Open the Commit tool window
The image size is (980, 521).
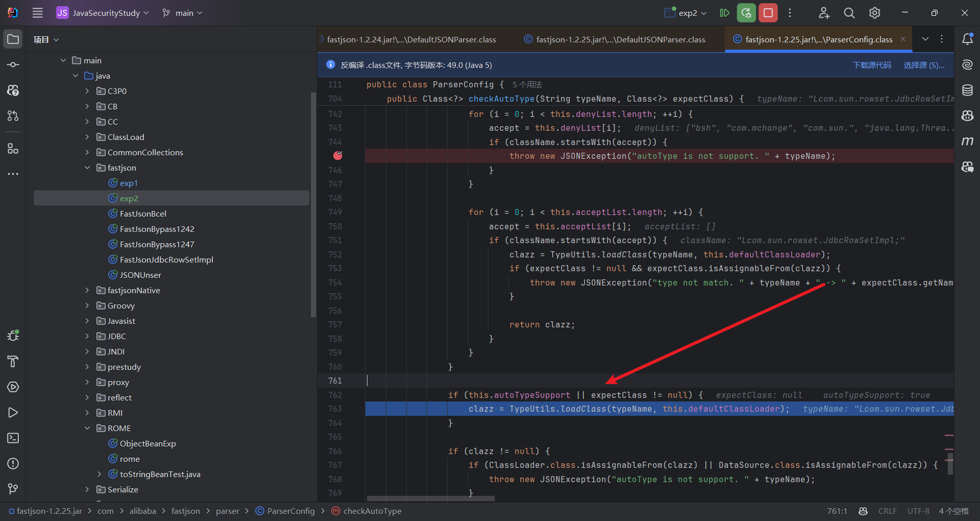13,65
